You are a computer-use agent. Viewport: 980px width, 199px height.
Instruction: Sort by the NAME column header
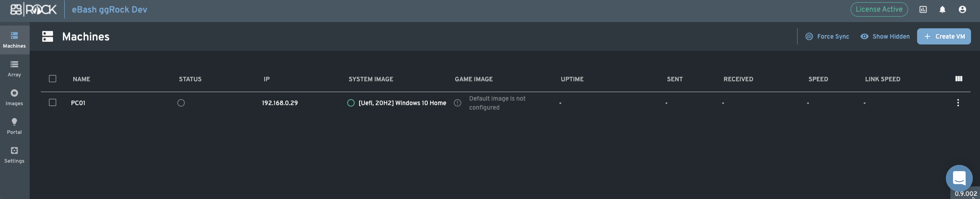[x=81, y=79]
